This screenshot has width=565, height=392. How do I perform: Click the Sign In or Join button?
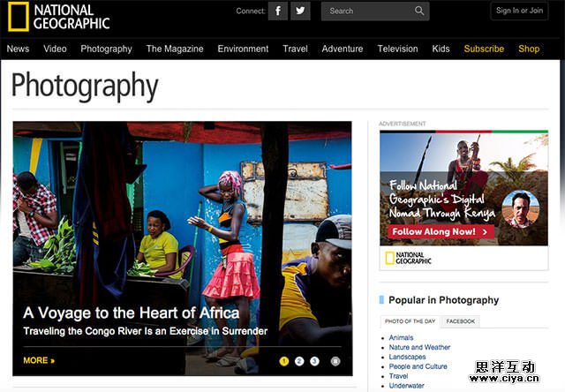519,11
